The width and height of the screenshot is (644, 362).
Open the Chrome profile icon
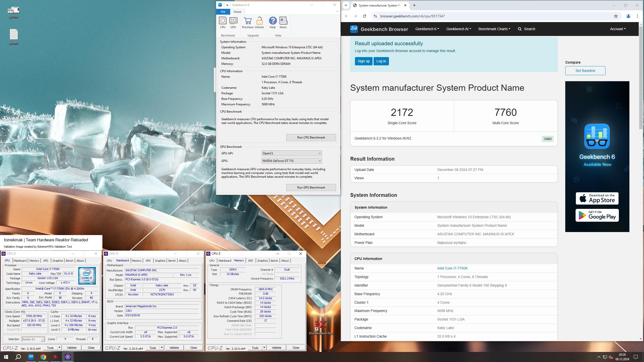click(628, 16)
